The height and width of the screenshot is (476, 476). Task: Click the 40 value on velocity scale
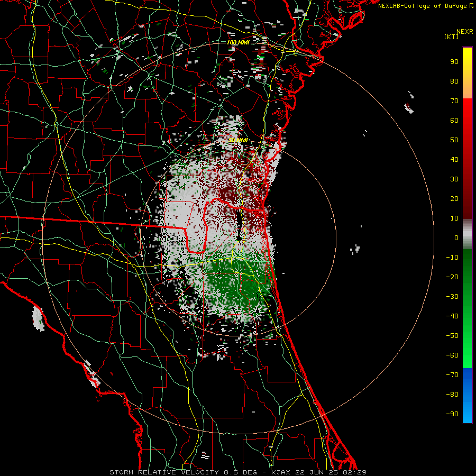(x=454, y=160)
